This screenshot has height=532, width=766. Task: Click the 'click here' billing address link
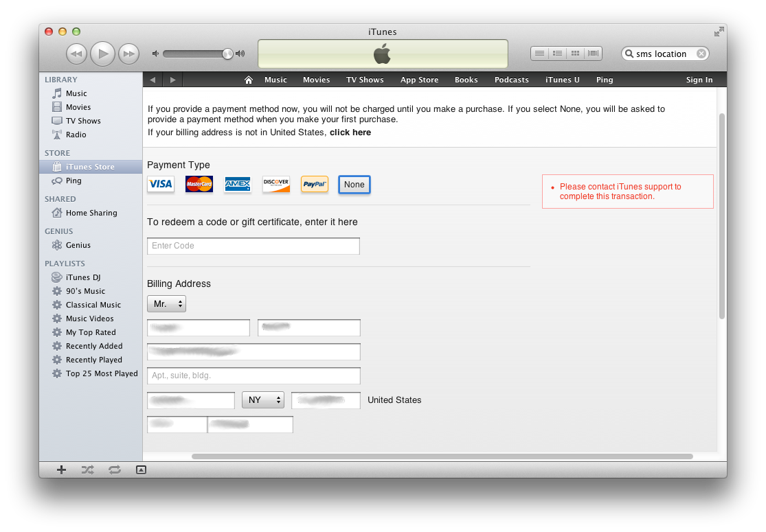click(x=350, y=132)
